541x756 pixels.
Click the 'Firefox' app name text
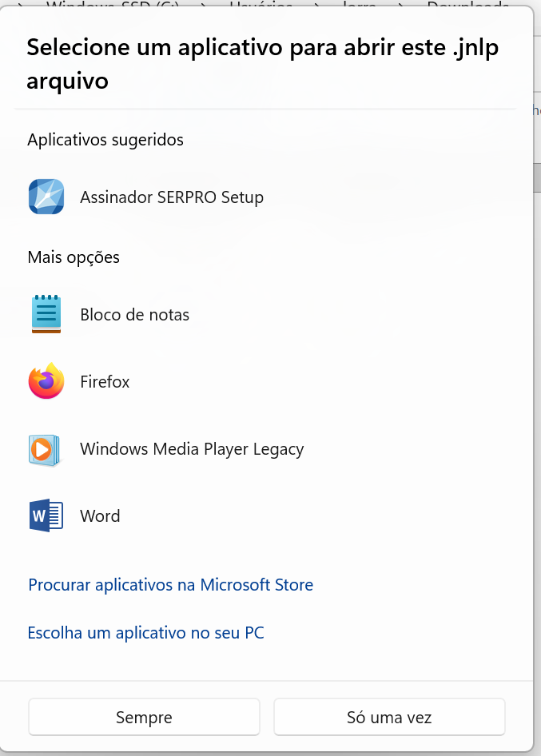click(105, 382)
